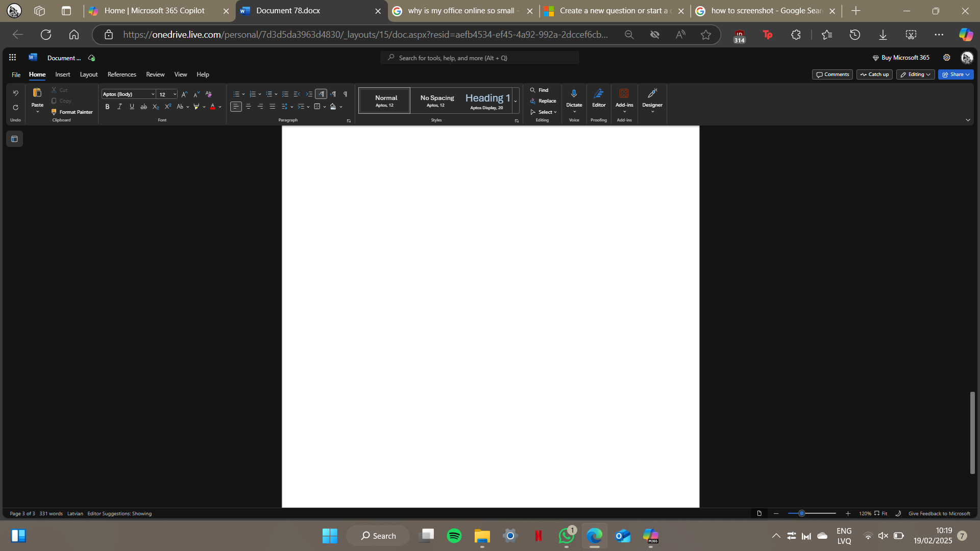Click the vertical document scrollbar

click(973, 433)
